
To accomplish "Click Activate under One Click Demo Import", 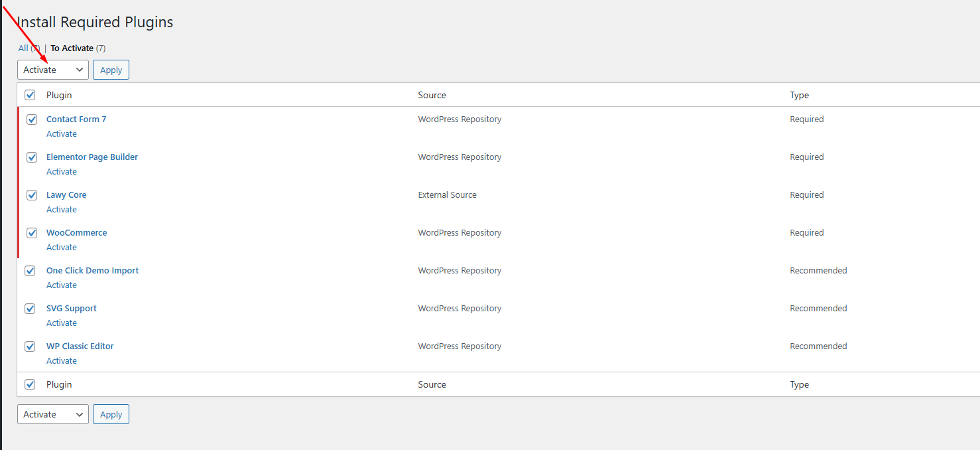I will (62, 285).
